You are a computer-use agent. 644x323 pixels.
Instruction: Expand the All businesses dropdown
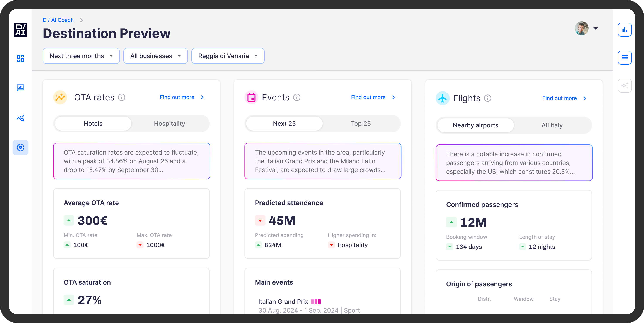(x=155, y=56)
